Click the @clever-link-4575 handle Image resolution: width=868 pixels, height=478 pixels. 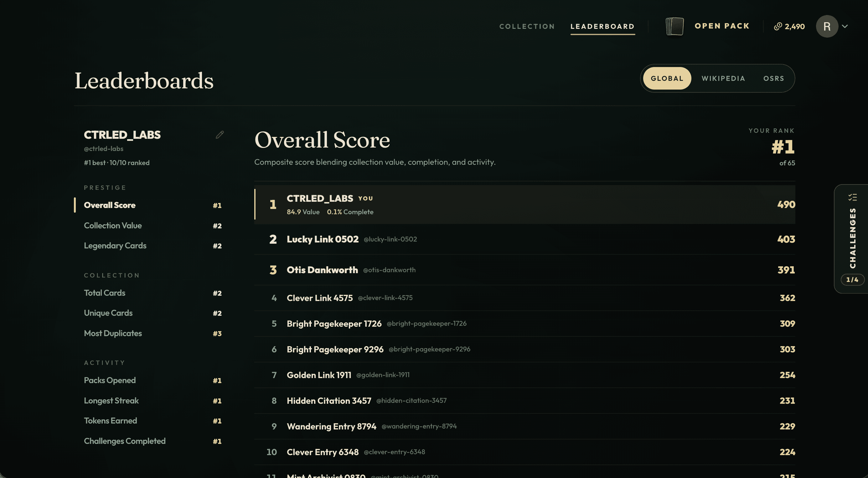385,298
